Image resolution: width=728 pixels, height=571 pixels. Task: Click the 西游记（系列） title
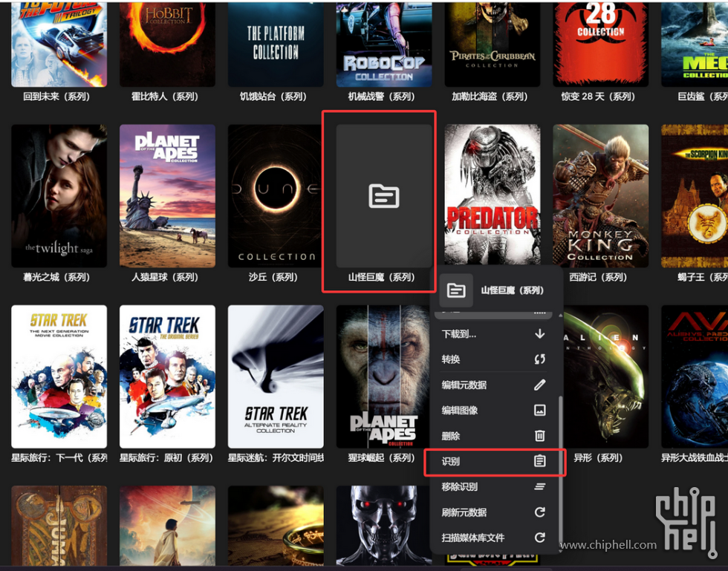pos(598,277)
